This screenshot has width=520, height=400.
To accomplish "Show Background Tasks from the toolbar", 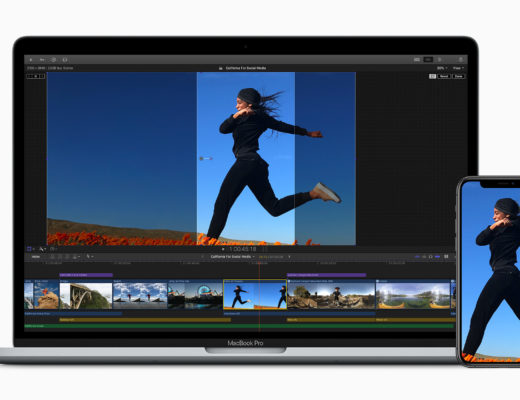I will [x=53, y=60].
